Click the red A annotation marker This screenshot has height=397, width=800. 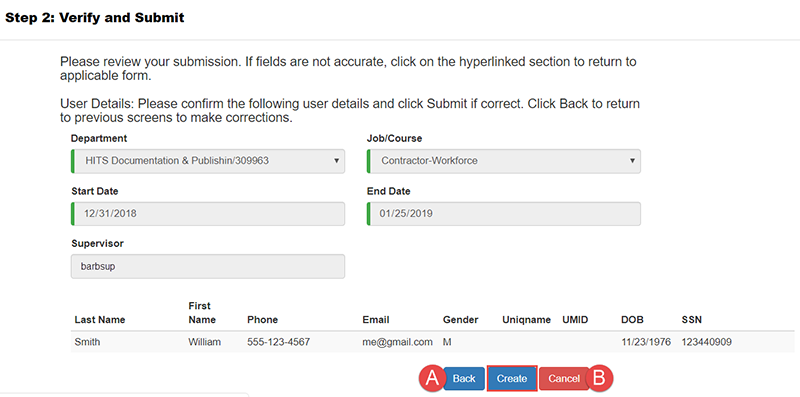pos(432,378)
